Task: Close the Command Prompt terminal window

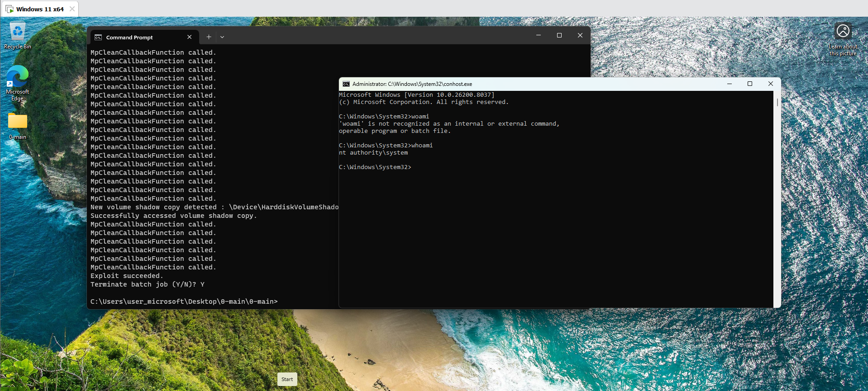Action: [580, 35]
